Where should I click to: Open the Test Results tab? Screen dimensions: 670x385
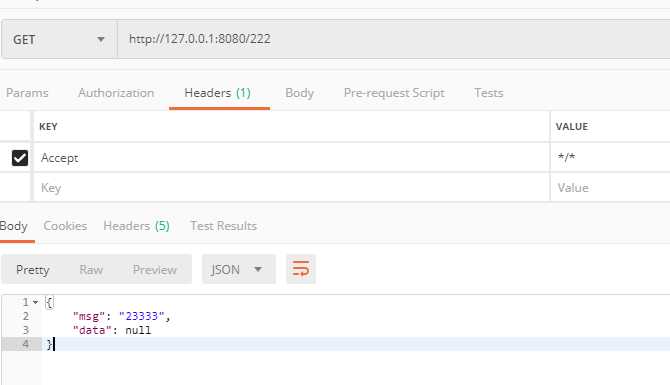coord(223,226)
